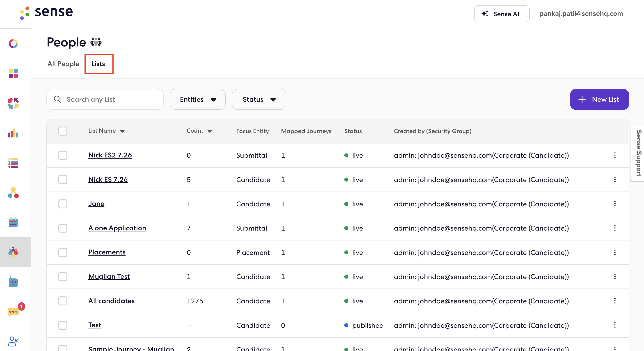Screen dimensions: 644x351
Task: Click the Mapped Journeys column header
Action: pos(306,131)
